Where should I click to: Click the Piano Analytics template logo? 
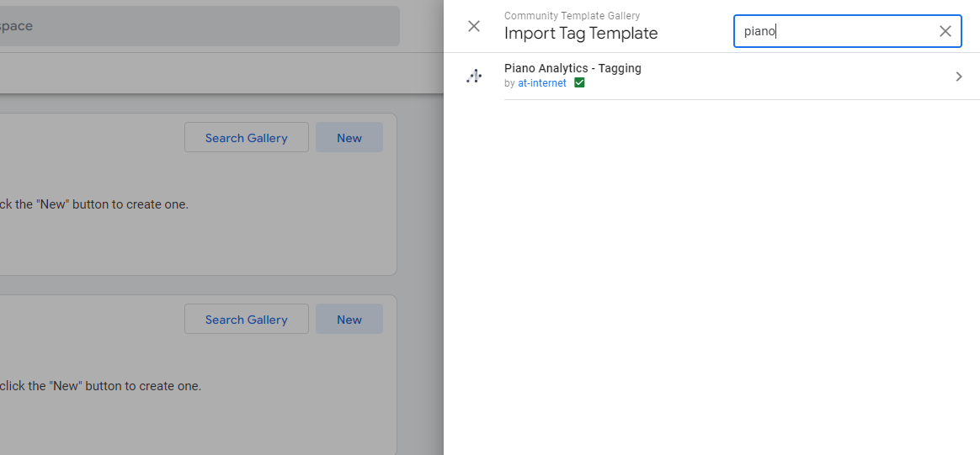pyautogui.click(x=474, y=77)
